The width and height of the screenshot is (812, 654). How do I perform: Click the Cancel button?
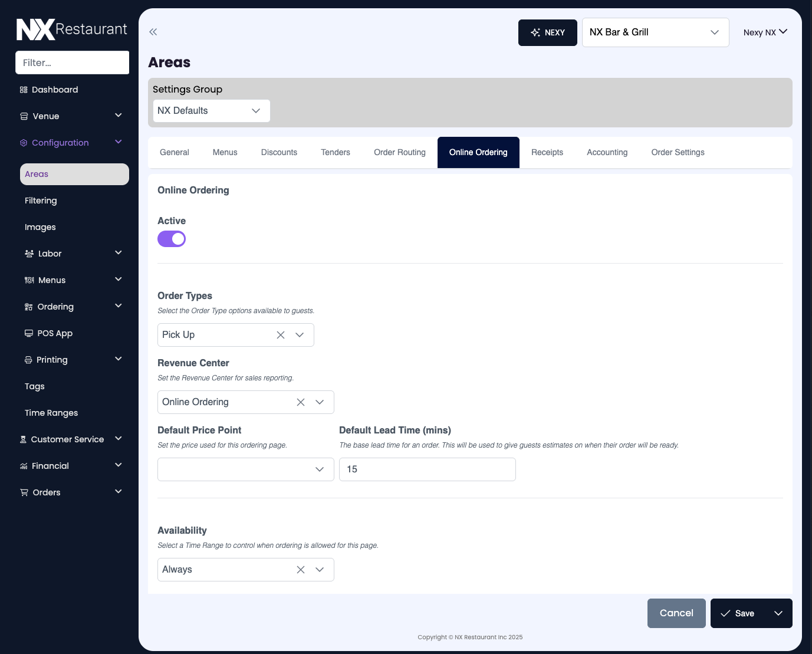pyautogui.click(x=676, y=613)
